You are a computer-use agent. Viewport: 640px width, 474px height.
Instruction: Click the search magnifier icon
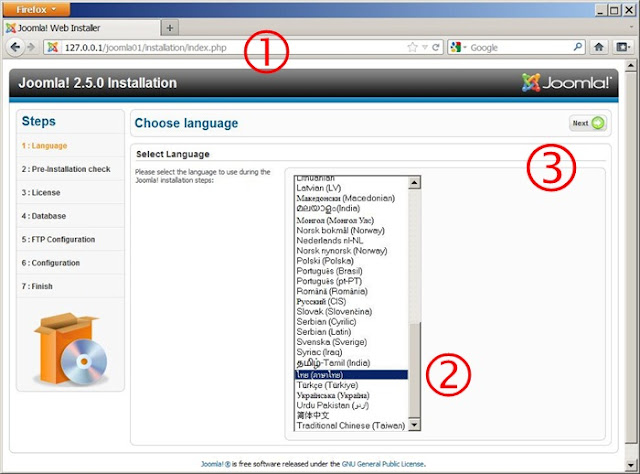[578, 47]
